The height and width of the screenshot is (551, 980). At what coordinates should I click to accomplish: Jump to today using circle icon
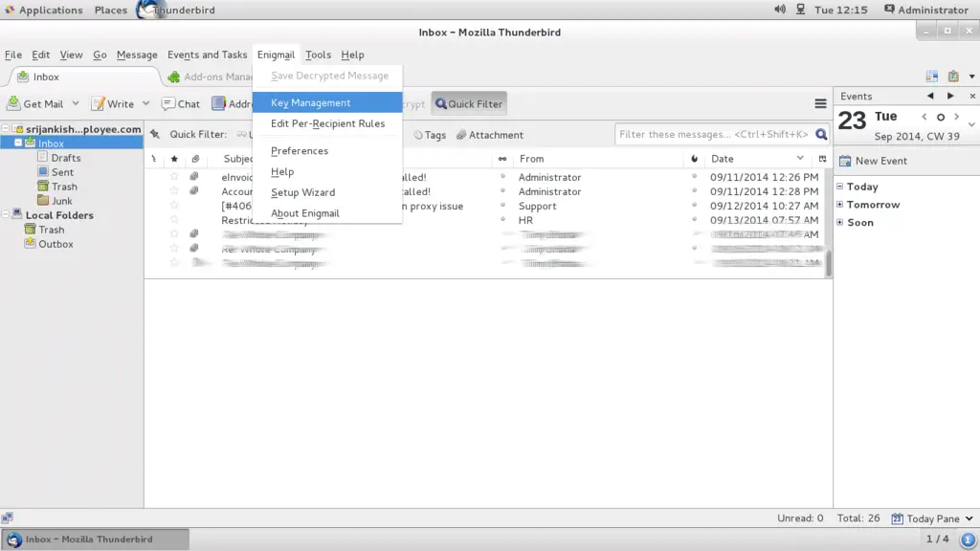pos(941,117)
